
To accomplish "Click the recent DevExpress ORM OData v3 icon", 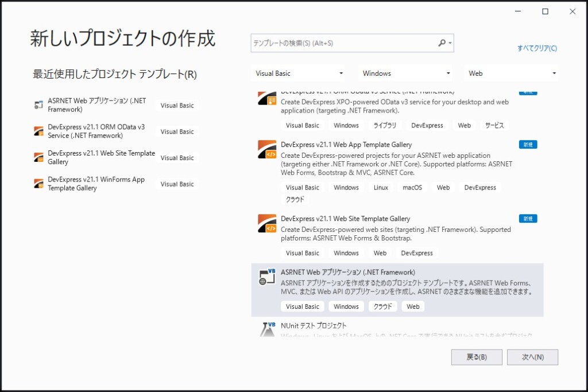I will [39, 131].
